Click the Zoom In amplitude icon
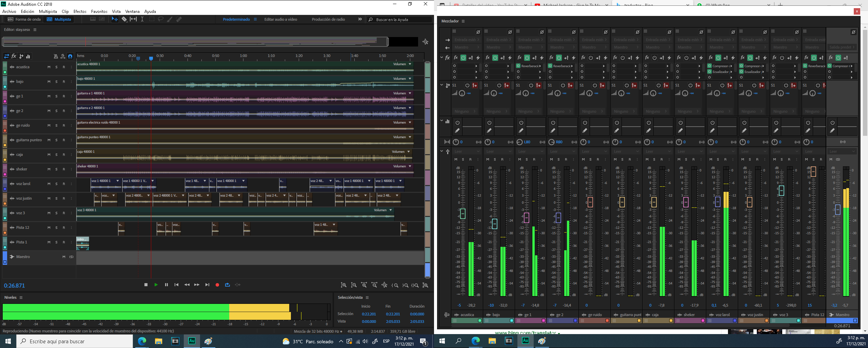The height and width of the screenshot is (348, 868). pyautogui.click(x=343, y=285)
